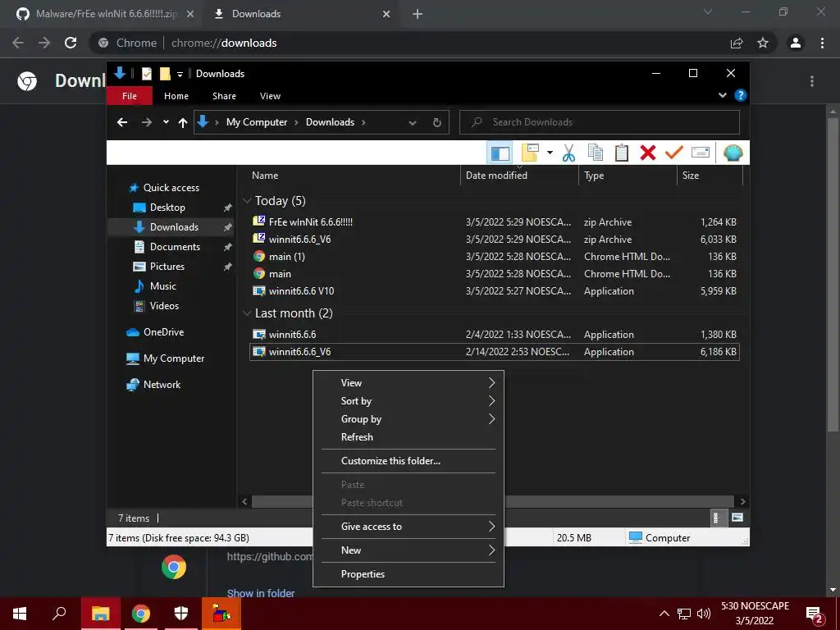Click the orange checkmark Properties icon
840x630 pixels.
pos(674,153)
